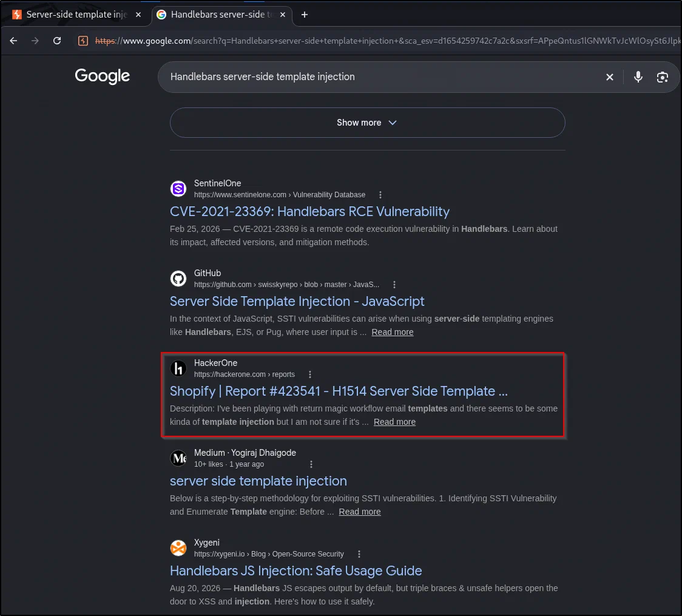Open the Xygeni result options menu
The image size is (682, 616).
pyautogui.click(x=359, y=554)
